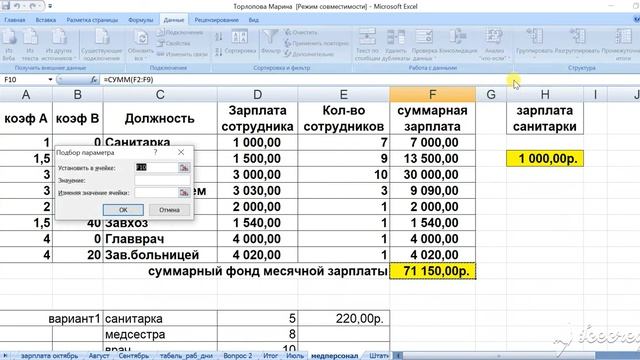The height and width of the screenshot is (360, 640).
Task: Open Анализ что-если dropdown
Action: (x=494, y=44)
